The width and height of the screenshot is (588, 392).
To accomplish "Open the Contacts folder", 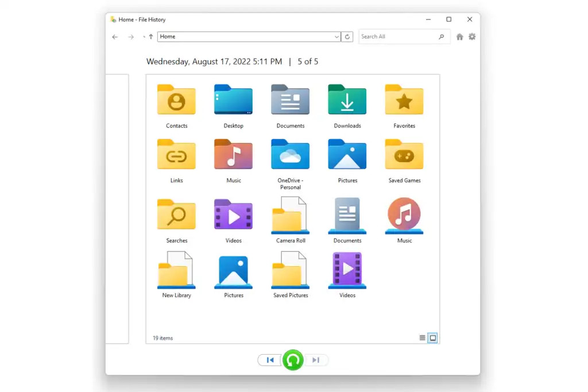I will coord(176,101).
